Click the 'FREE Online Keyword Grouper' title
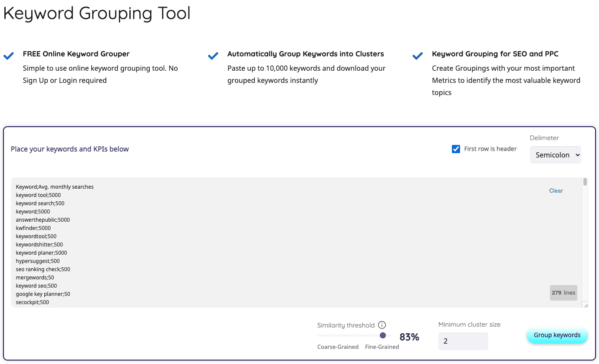Viewport: 599px width, 364px height. (x=76, y=54)
